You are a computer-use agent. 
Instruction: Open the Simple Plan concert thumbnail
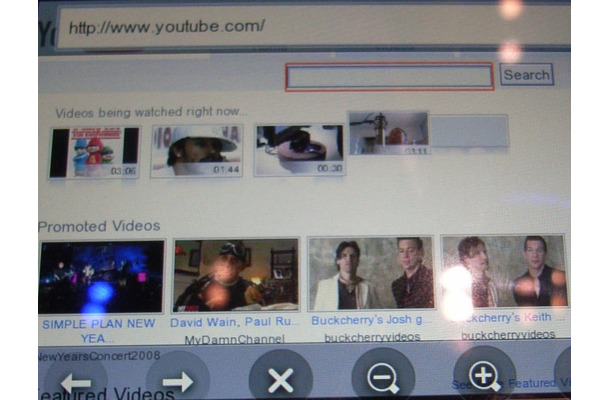(101, 276)
